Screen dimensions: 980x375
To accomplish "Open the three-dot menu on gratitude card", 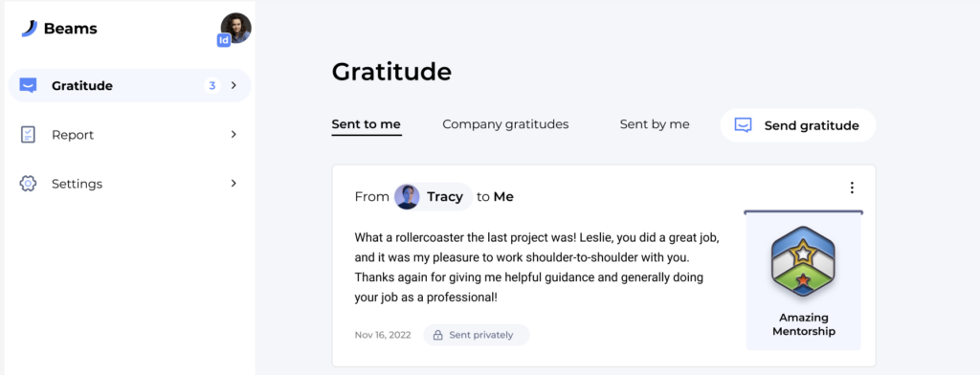I will pos(852,187).
